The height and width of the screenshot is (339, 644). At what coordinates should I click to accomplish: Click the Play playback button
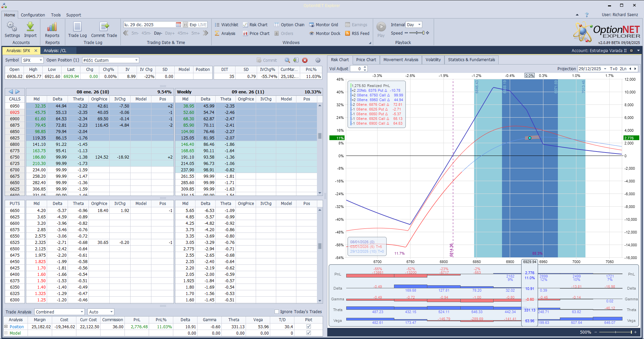coord(381,30)
